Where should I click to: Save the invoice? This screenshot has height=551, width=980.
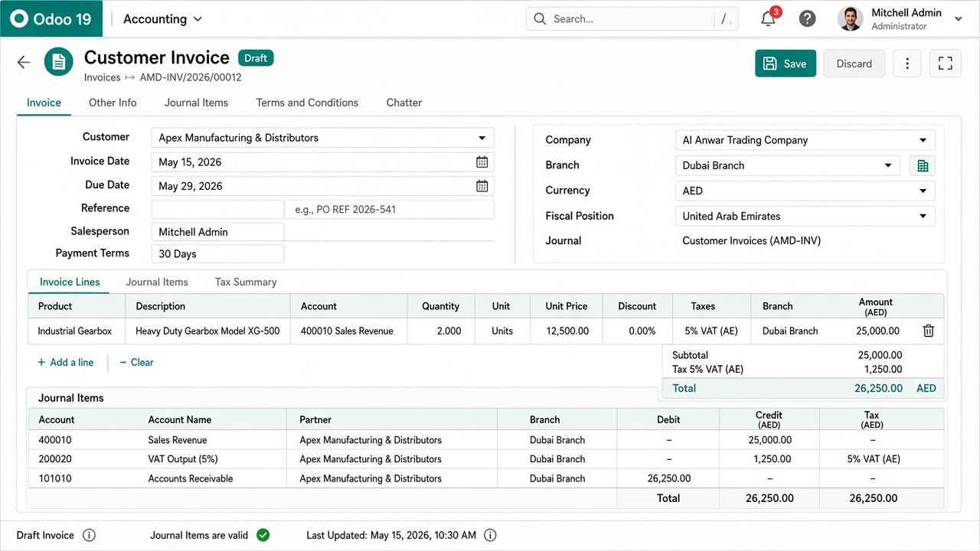(786, 64)
